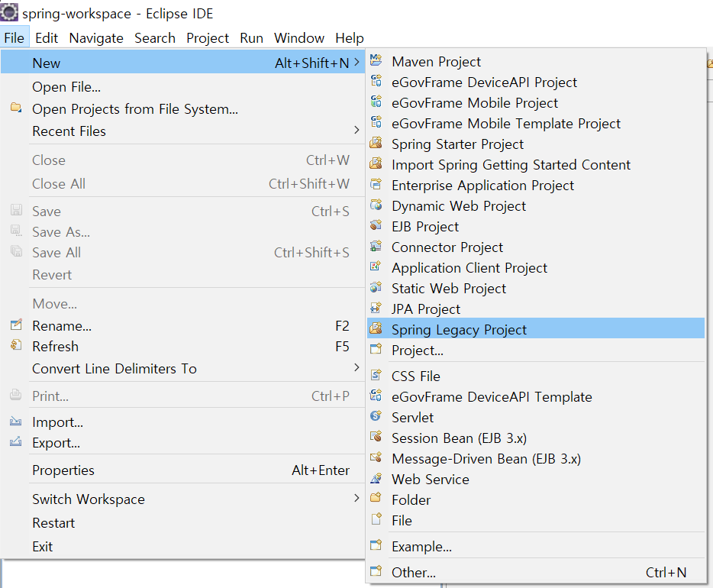Viewport: 713px width, 588px height.
Task: Select Other... in the New submenu
Action: tap(536, 572)
